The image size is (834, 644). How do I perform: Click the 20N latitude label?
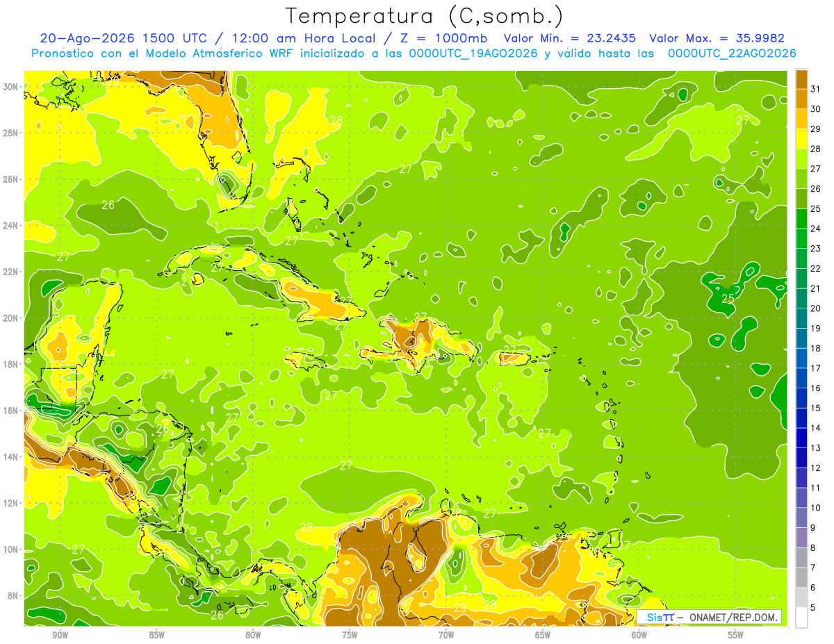11,317
